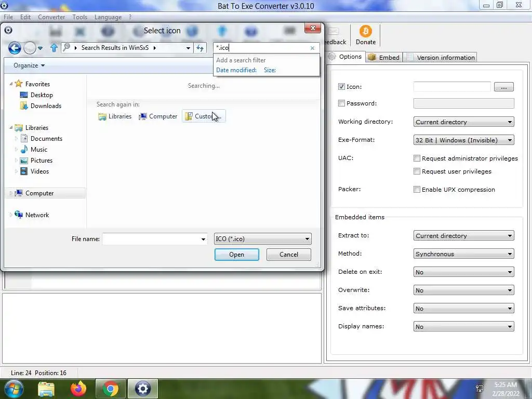Enable UPX compression checkbox

[x=417, y=189]
